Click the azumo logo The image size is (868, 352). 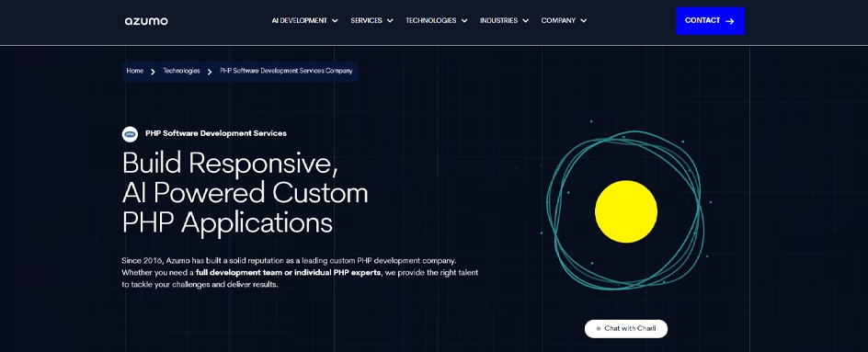146,21
